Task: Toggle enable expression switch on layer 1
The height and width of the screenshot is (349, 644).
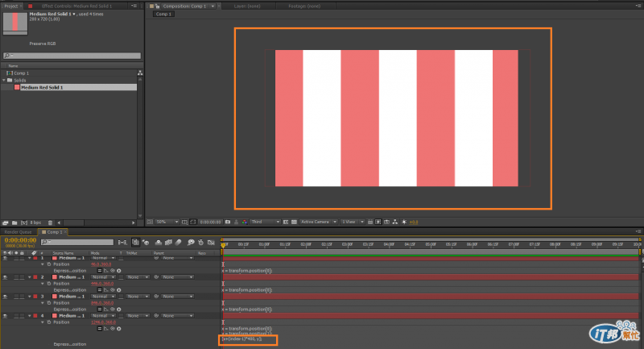Action: click(99, 271)
